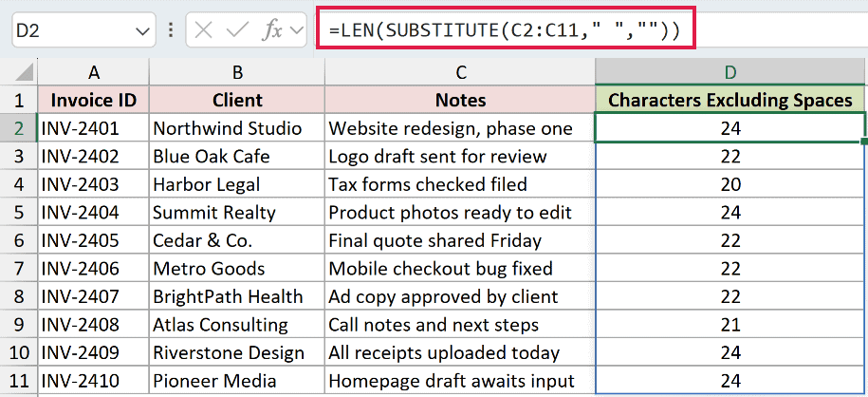Click the Cancel (X) formula bar icon
This screenshot has width=868, height=397.
[x=204, y=30]
